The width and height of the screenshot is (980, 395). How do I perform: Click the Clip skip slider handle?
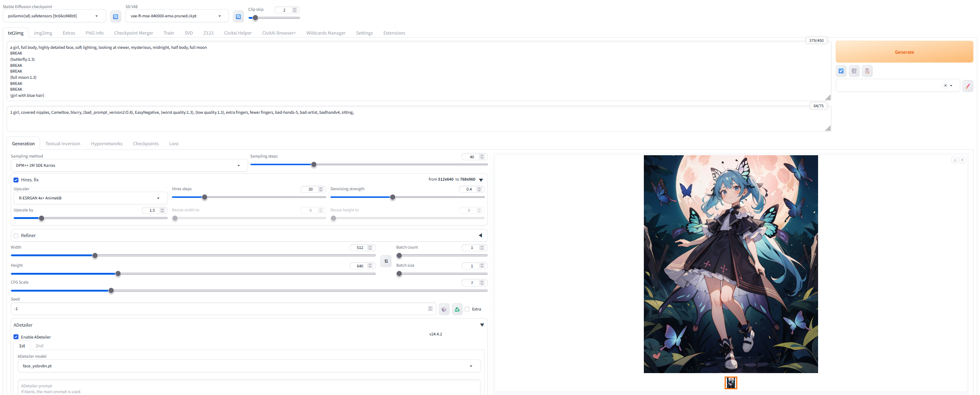point(255,18)
